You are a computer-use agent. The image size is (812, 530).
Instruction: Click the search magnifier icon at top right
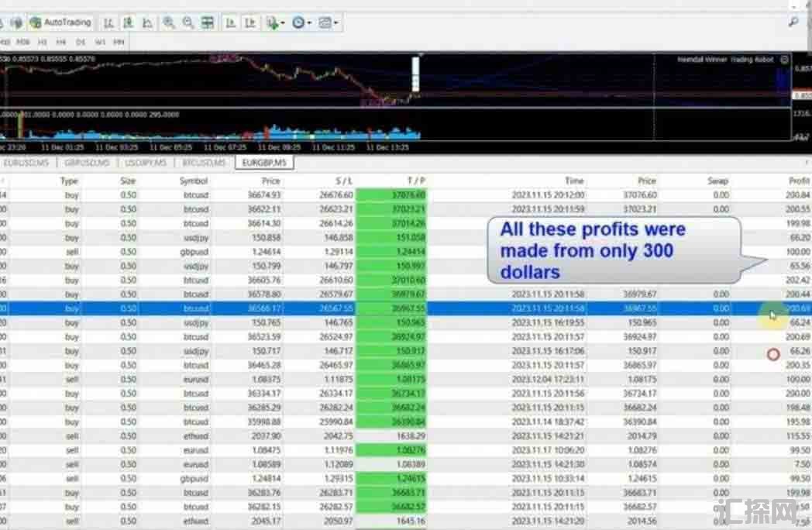[794, 23]
